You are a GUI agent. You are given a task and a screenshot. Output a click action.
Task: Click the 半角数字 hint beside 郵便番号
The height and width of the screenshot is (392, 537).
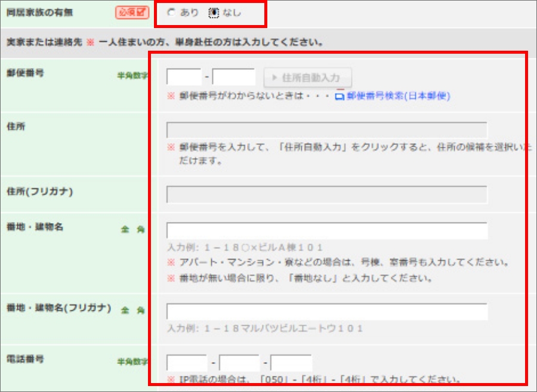(132, 76)
